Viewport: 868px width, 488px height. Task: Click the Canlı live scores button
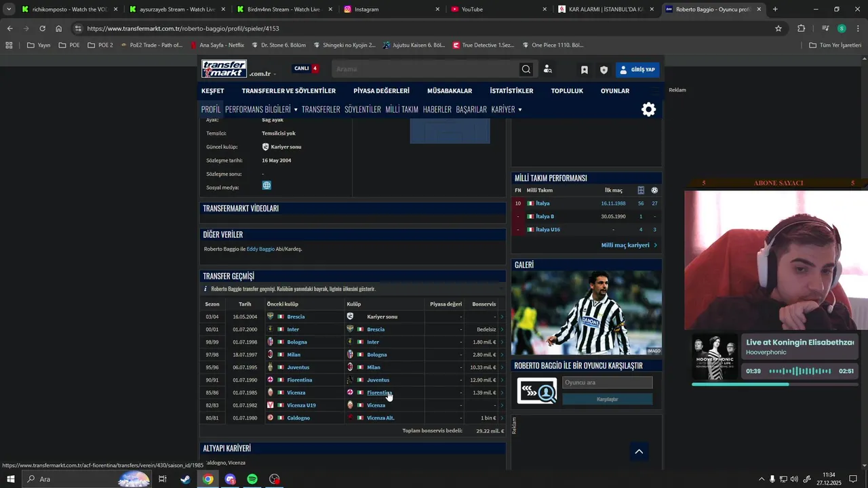tap(306, 68)
